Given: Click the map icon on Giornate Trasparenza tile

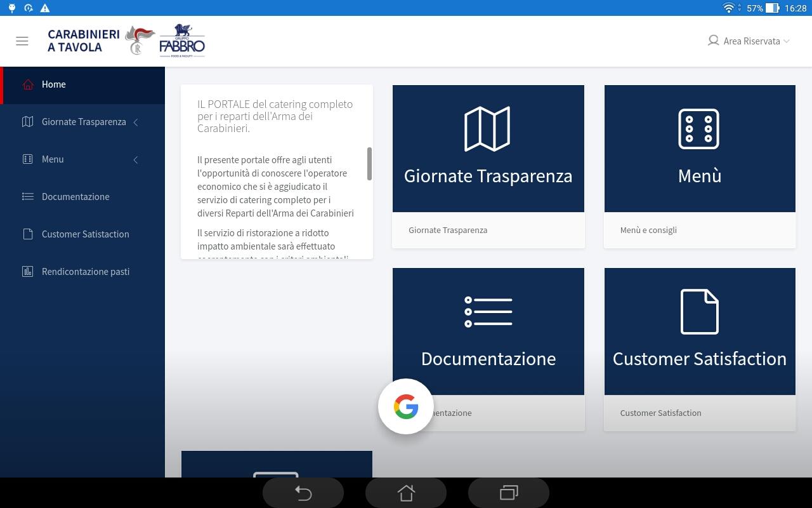Looking at the screenshot, I should tap(487, 129).
